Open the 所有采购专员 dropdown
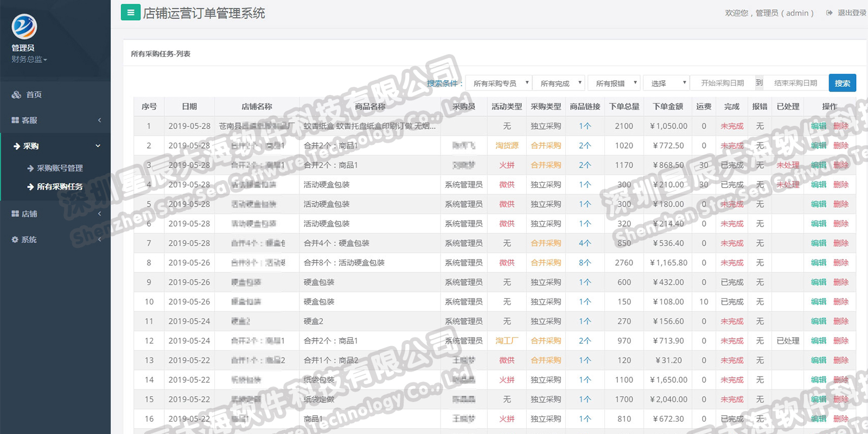Image resolution: width=868 pixels, height=434 pixels. (x=499, y=83)
